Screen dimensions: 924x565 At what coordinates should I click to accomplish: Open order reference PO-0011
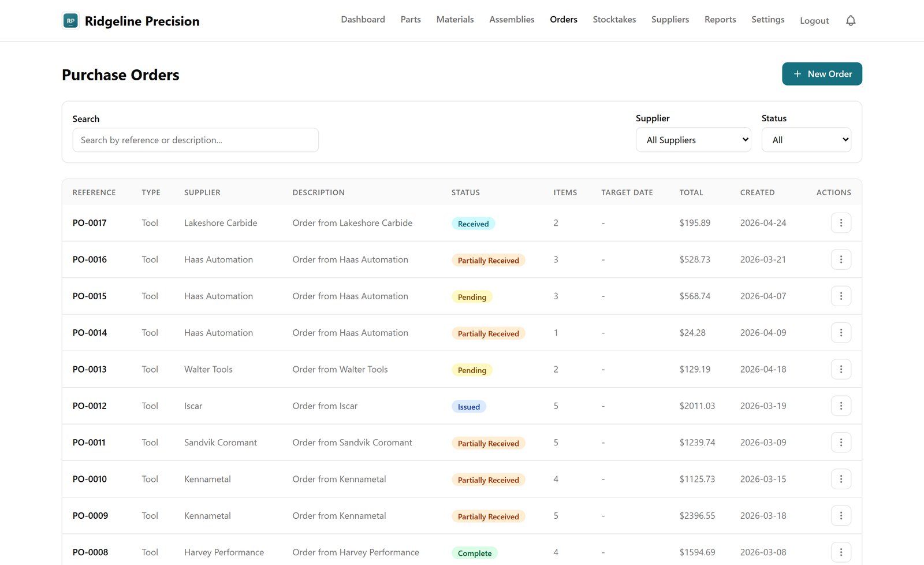89,443
